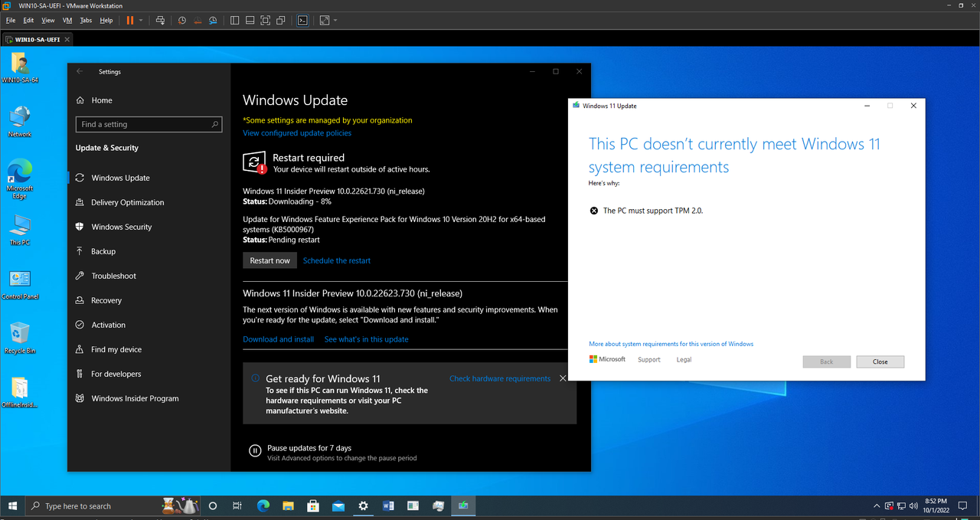This screenshot has height=520, width=980.
Task: Send Ctrl+Alt+Del to the virtual machine
Action: click(x=159, y=21)
